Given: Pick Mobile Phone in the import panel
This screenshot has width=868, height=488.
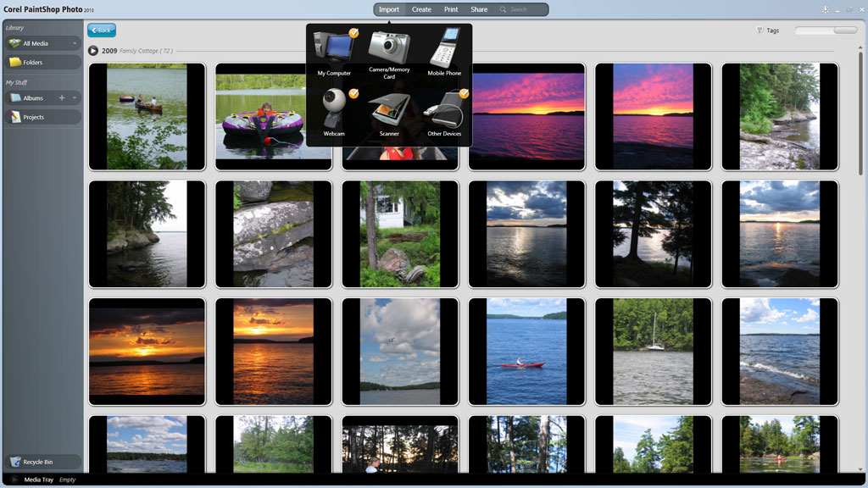Looking at the screenshot, I should click(x=444, y=49).
